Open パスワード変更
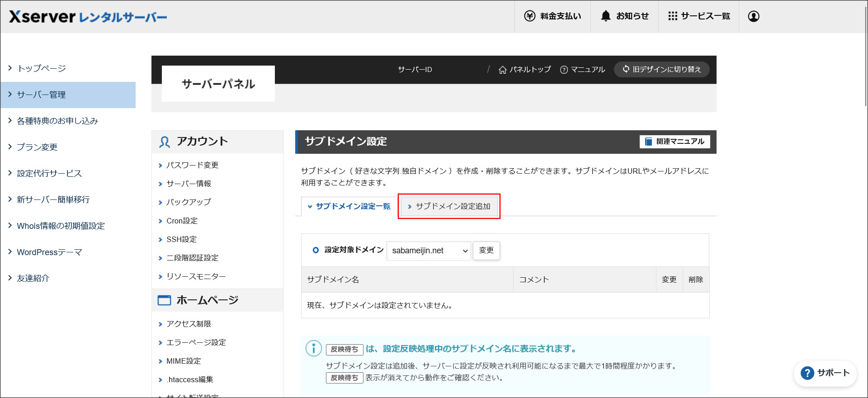The width and height of the screenshot is (868, 398). coord(193,165)
